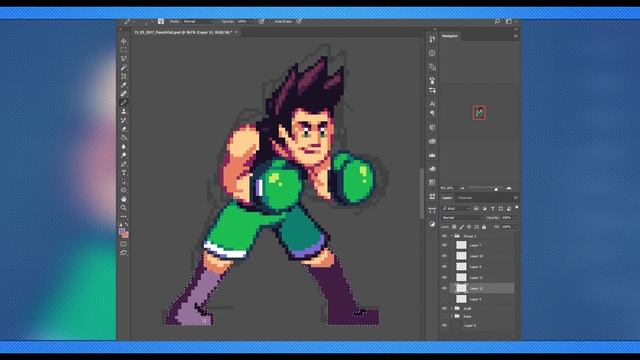Open the pencil Mode dropdown in options bar

tap(198, 21)
